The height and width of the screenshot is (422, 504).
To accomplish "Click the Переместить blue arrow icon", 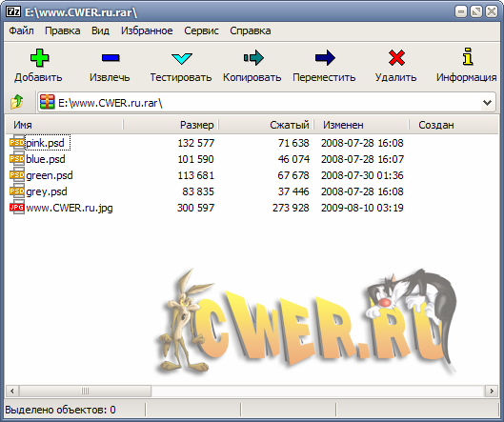I will click(x=325, y=58).
